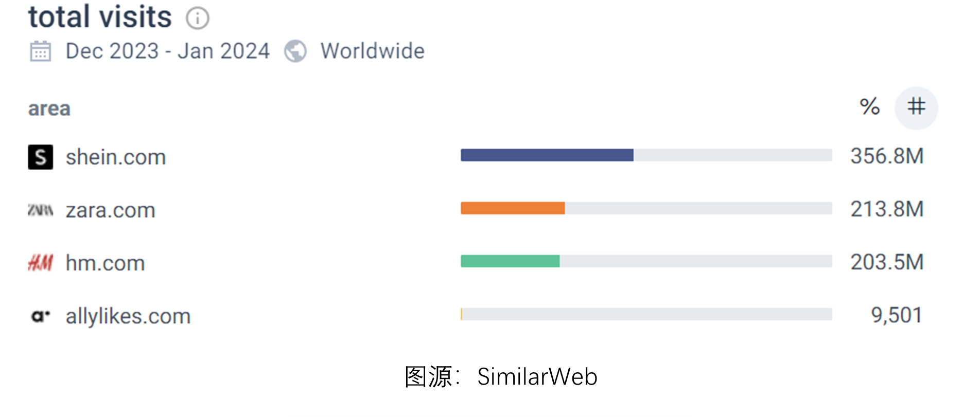This screenshot has width=980, height=417.
Task: Click the Allylikes logo icon
Action: pyautogui.click(x=40, y=316)
